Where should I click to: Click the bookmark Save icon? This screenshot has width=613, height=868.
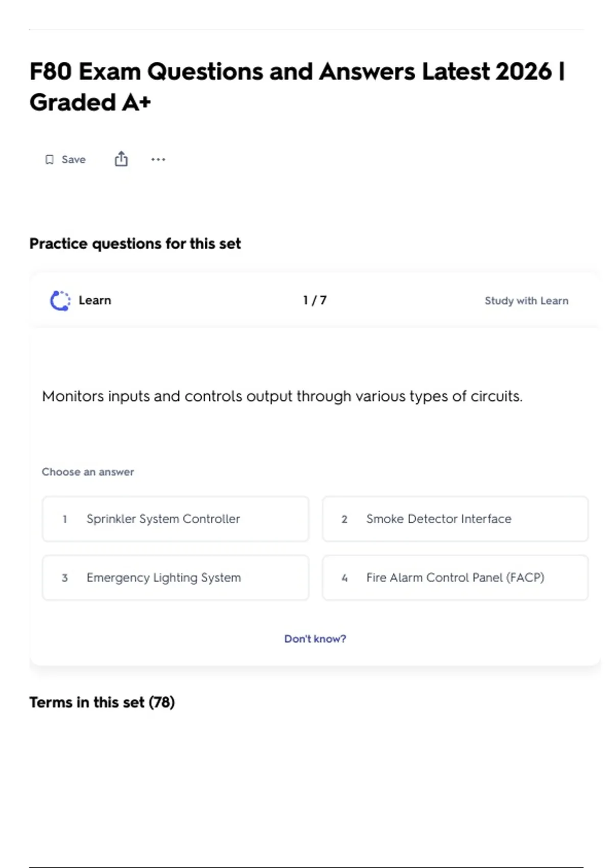[x=50, y=160]
